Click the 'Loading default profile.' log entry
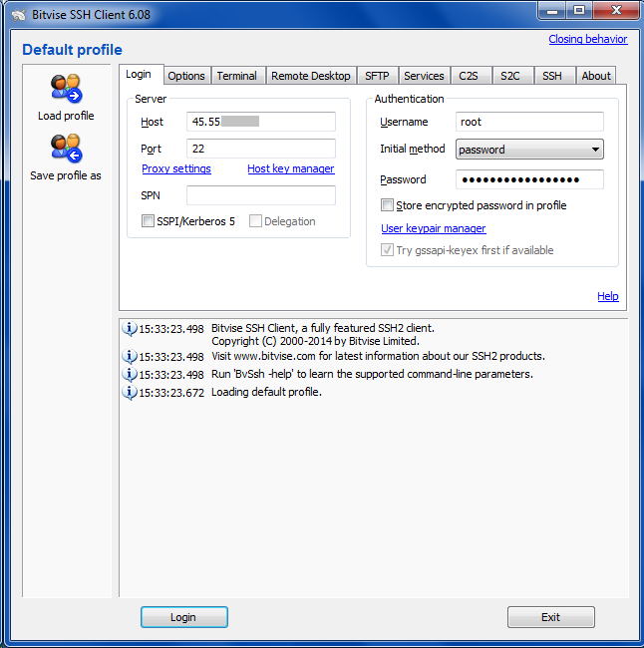The height and width of the screenshot is (648, 644). tap(266, 392)
